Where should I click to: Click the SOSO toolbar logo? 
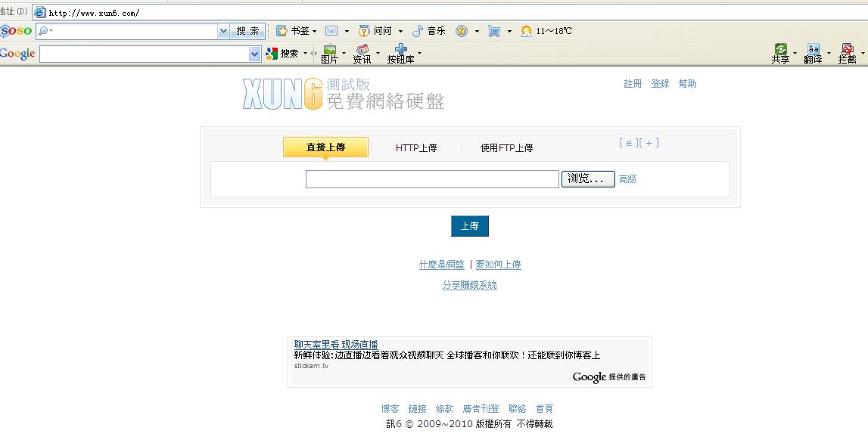tap(16, 31)
